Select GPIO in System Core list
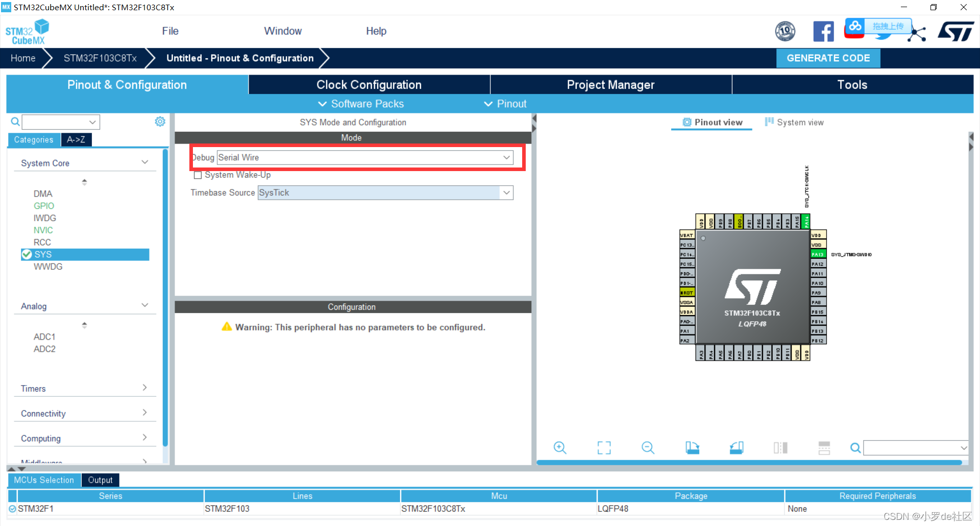Viewport: 980px width, 526px height. pyautogui.click(x=44, y=206)
